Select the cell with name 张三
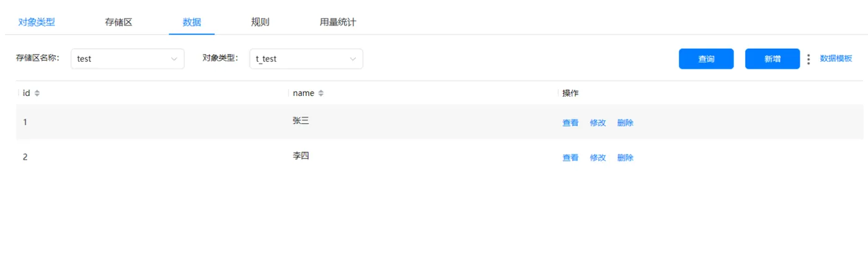The height and width of the screenshot is (273, 868). (301, 121)
